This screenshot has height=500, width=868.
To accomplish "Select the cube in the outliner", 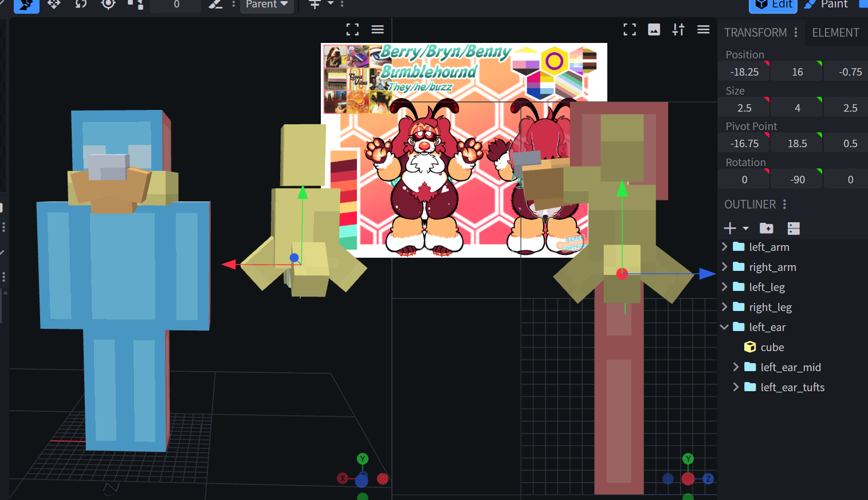I will (772, 347).
